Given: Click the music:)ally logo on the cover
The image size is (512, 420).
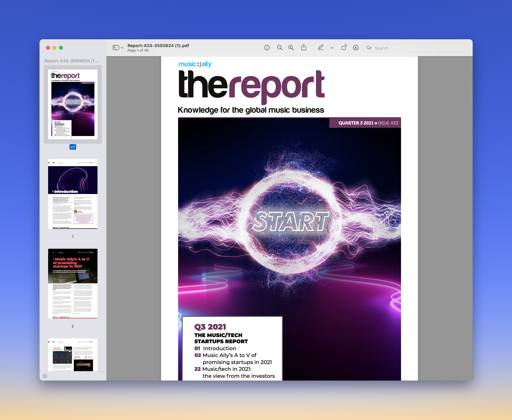Looking at the screenshot, I should point(195,64).
